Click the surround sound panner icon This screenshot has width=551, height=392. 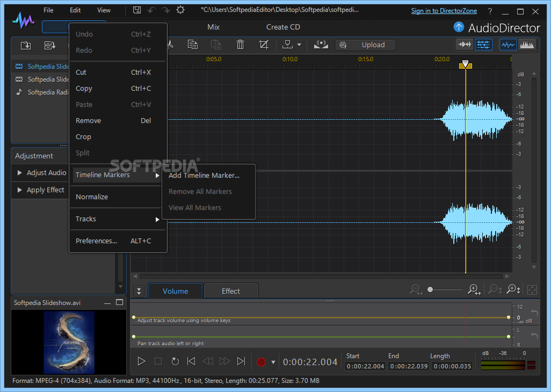[x=321, y=45]
